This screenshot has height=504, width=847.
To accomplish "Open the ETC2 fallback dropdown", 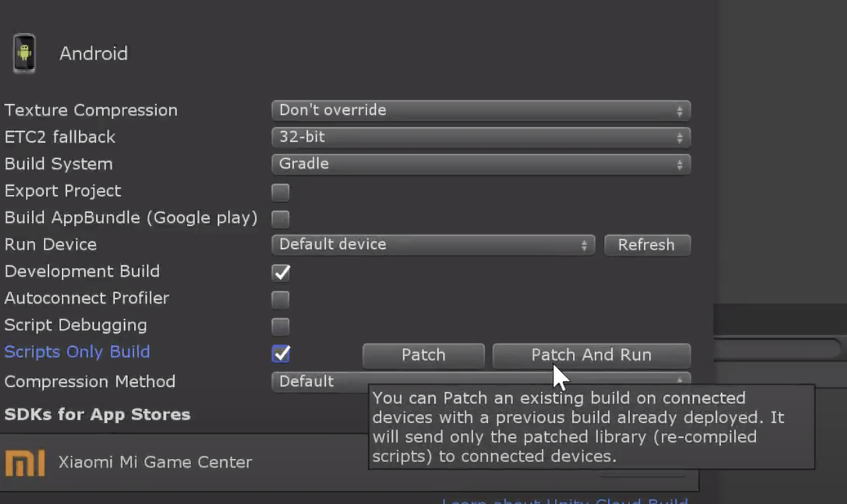I will click(481, 137).
